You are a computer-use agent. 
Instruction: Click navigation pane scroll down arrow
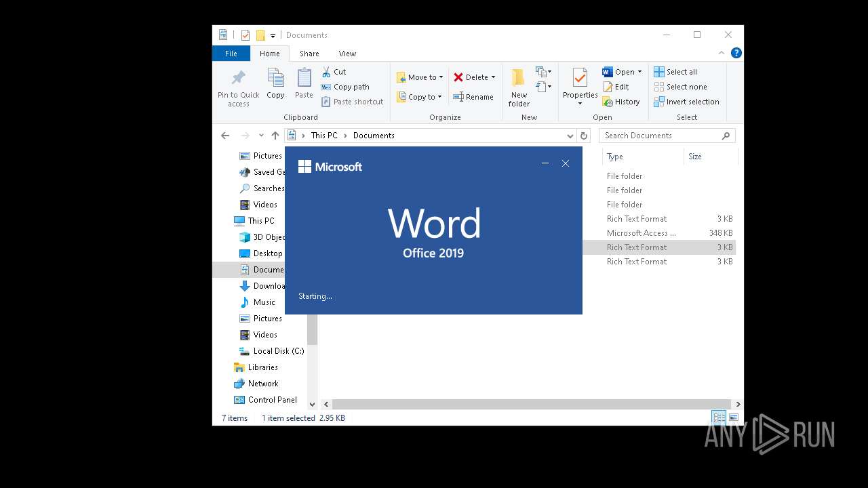(312, 404)
